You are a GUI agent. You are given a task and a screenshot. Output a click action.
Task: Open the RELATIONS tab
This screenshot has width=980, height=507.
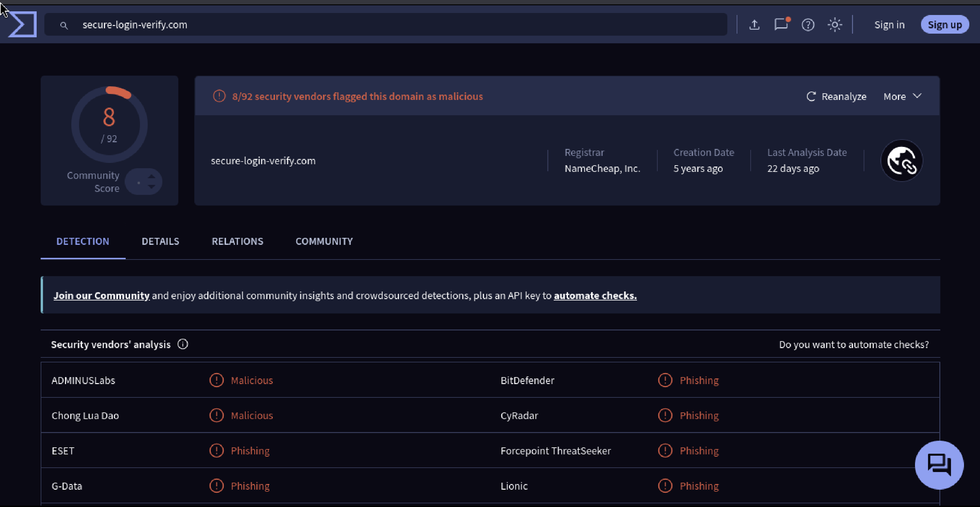click(x=237, y=241)
